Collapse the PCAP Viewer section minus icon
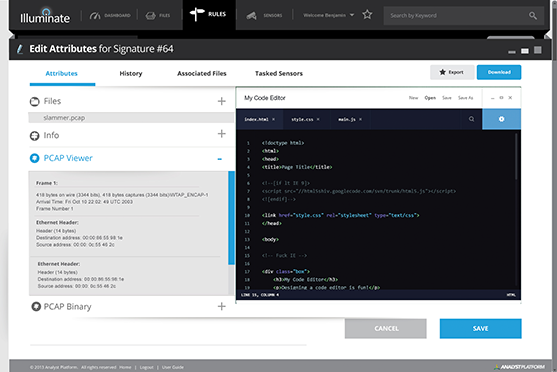The height and width of the screenshot is (372, 557). tap(220, 159)
